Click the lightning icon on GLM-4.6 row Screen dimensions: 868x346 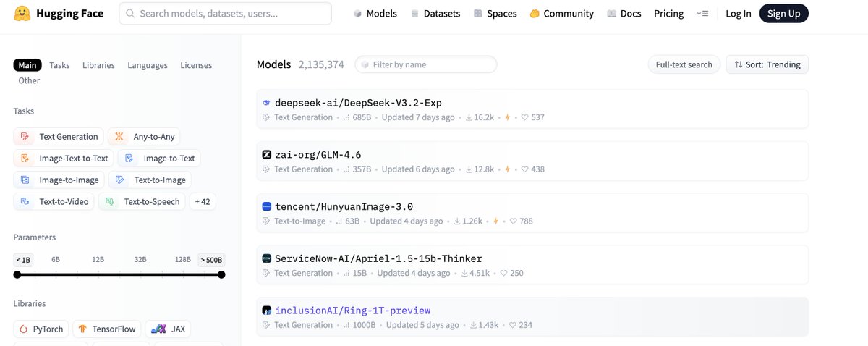(508, 169)
